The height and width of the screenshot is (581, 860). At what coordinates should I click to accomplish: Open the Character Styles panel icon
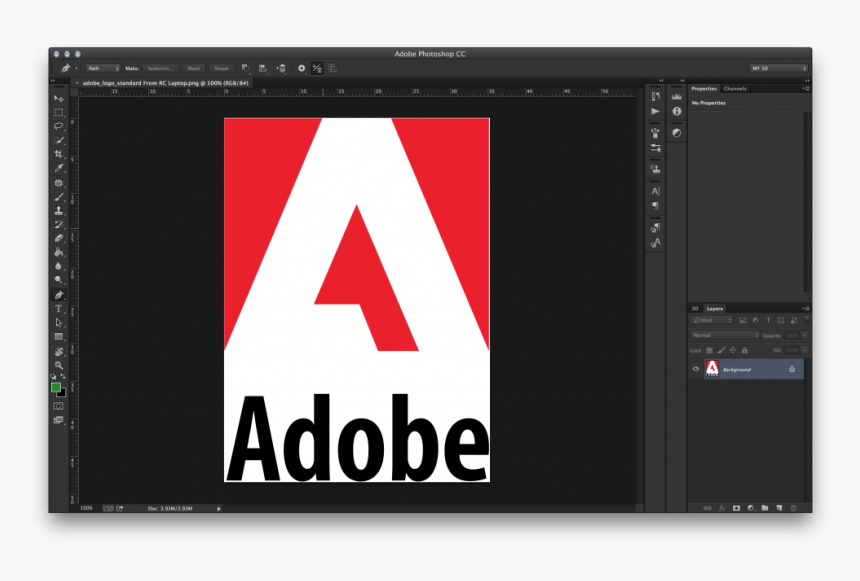pos(655,242)
